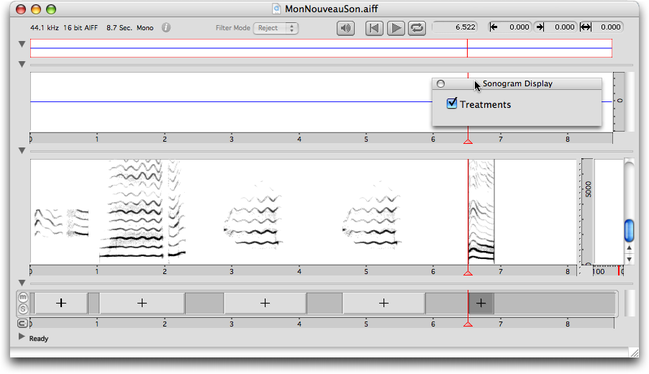Screen dimensions: 649x374
Task: Click the blue vertical sonogram scrollbar thumb
Action: [x=629, y=230]
